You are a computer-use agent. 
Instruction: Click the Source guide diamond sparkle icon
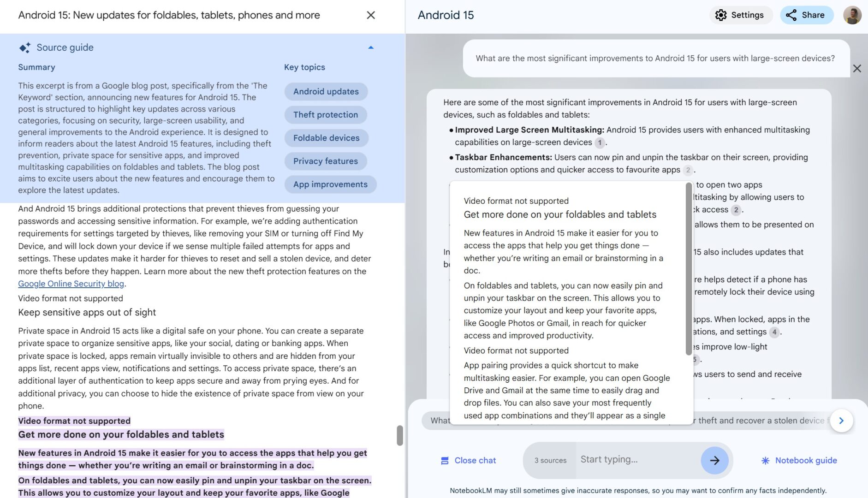coord(24,47)
